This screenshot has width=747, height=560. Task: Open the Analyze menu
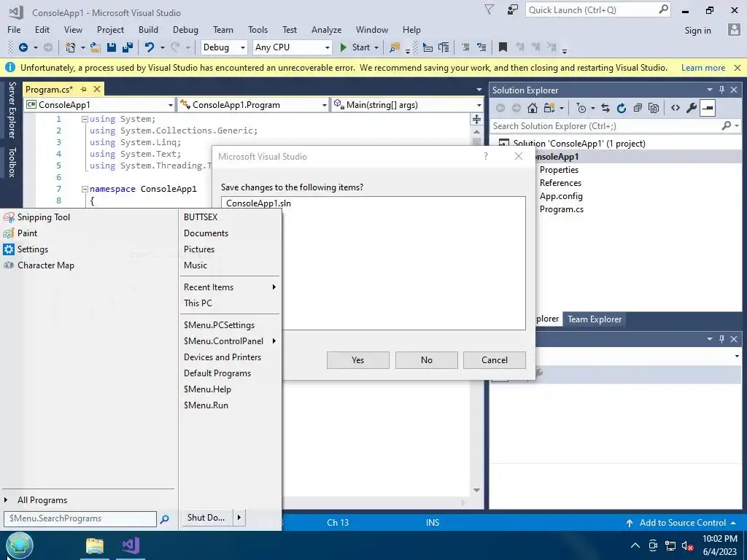point(326,29)
